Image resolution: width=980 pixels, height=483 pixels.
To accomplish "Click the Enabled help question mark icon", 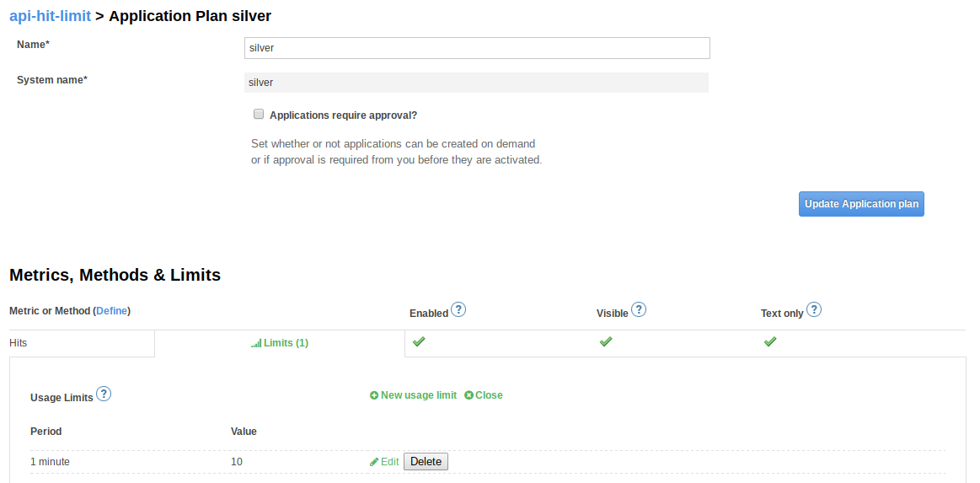I will [x=458, y=310].
